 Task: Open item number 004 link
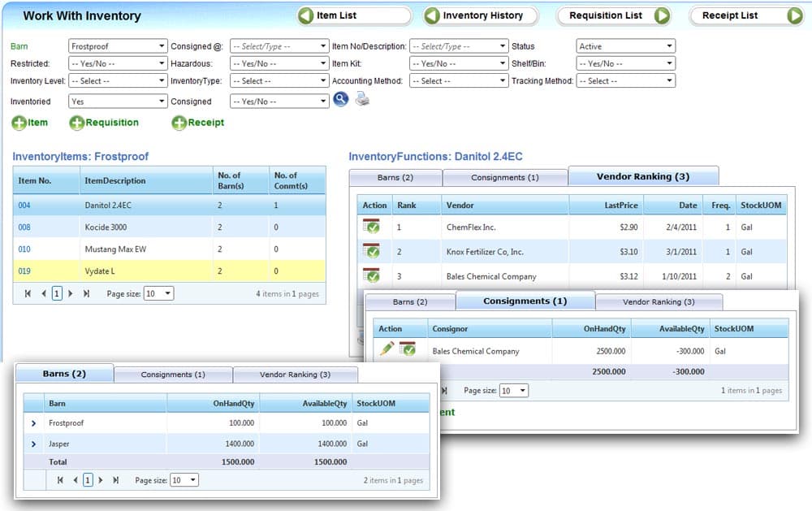[x=24, y=206]
